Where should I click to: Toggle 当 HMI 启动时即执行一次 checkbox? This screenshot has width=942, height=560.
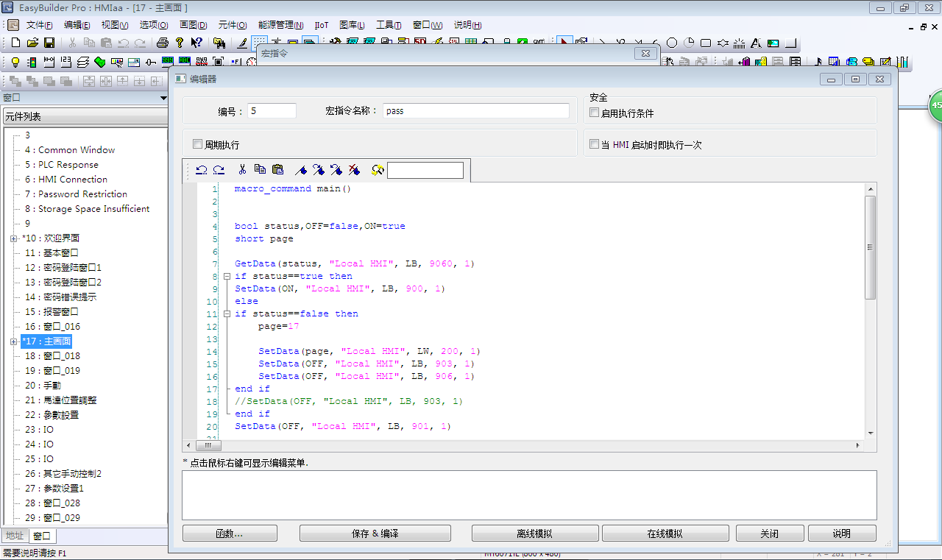pos(595,144)
